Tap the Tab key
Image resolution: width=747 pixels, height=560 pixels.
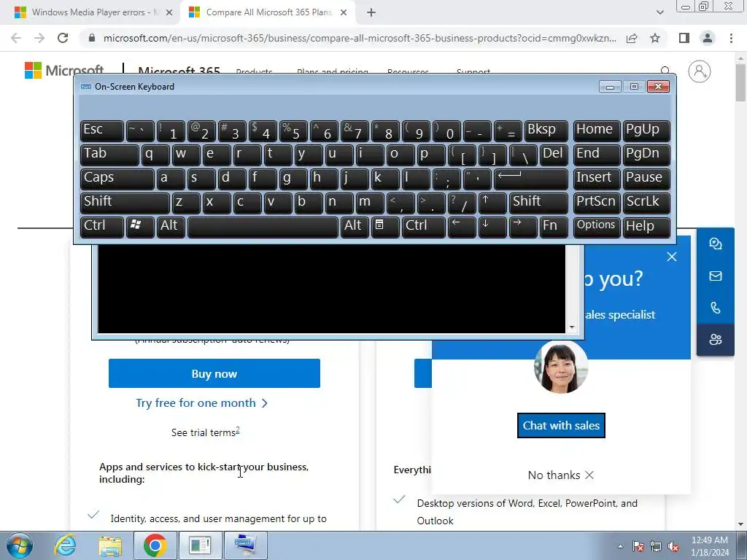109,155
